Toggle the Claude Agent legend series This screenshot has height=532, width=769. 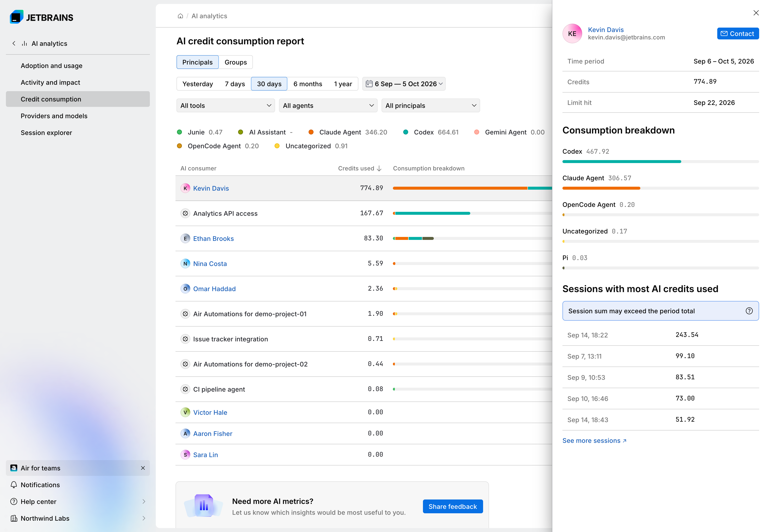coord(348,132)
